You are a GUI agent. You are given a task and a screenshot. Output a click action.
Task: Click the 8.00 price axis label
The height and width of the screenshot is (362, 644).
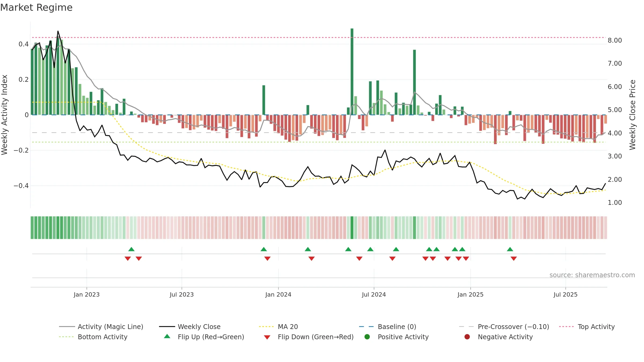coord(615,40)
